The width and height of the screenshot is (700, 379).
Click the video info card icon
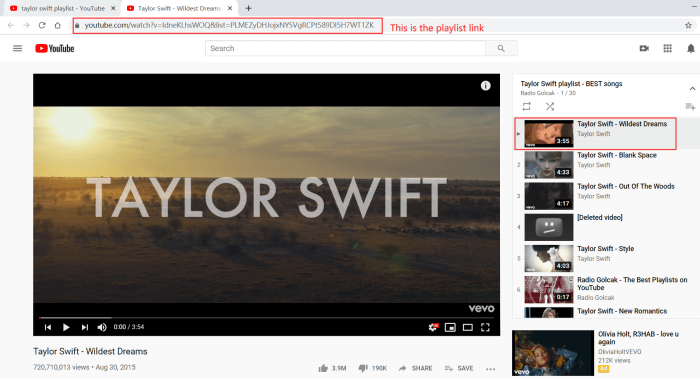tap(485, 86)
